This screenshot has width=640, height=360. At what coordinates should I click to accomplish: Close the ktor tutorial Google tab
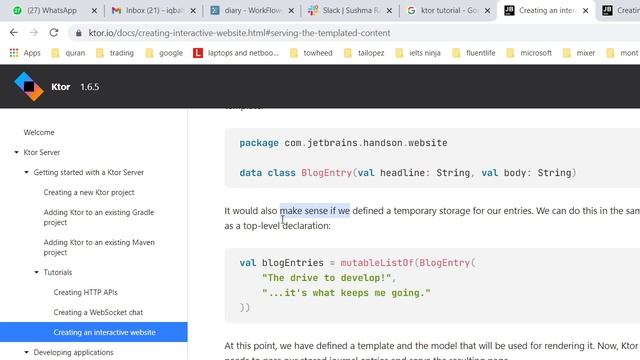(x=487, y=11)
